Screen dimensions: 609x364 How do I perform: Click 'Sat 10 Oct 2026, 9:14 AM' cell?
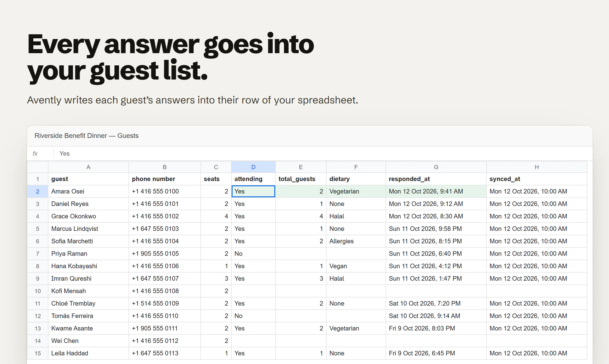(436, 316)
